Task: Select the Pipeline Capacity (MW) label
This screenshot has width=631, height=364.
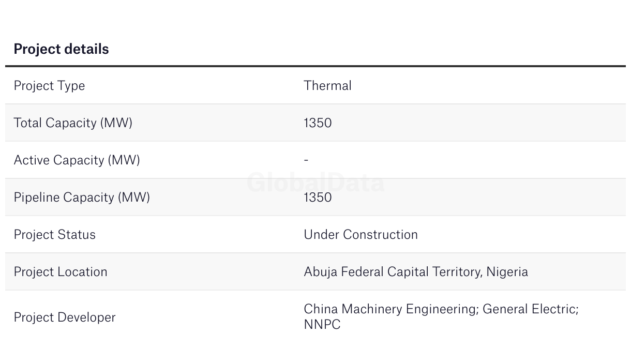Action: (82, 198)
